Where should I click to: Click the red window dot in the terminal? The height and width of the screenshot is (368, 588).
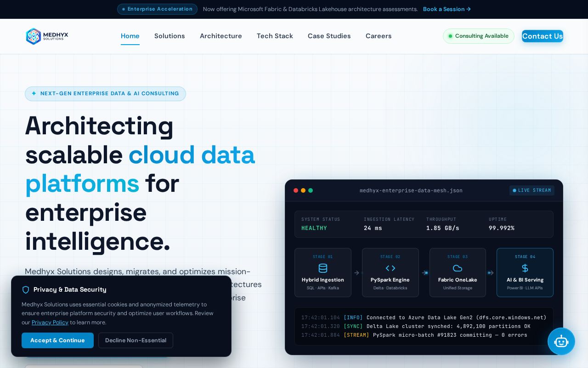click(296, 190)
